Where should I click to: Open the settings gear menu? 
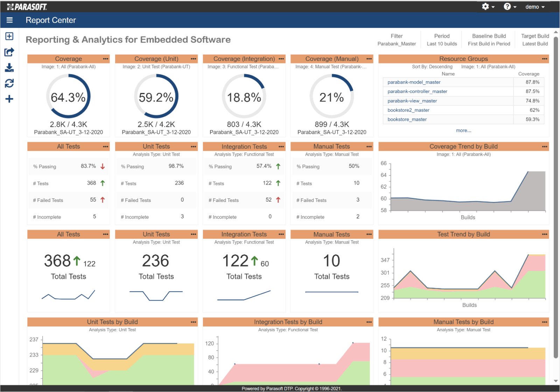tap(486, 6)
